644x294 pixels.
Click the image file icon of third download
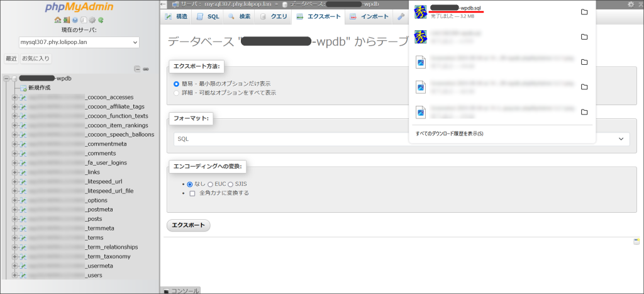click(421, 62)
